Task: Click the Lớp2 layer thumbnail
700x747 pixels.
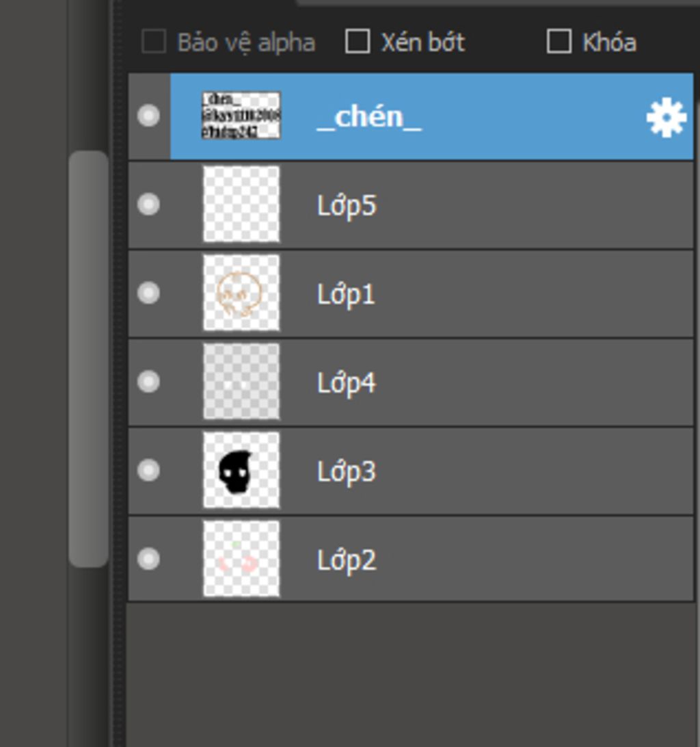Action: pos(241,559)
